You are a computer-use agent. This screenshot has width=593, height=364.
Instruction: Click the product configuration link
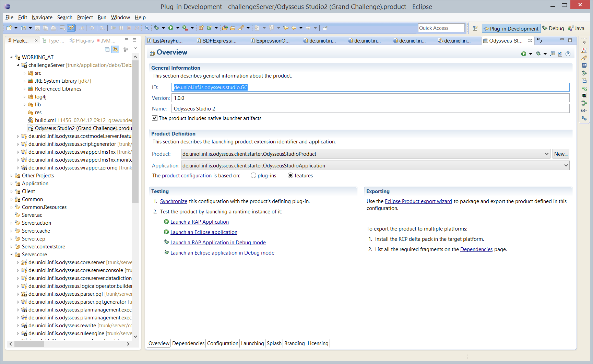tap(187, 176)
